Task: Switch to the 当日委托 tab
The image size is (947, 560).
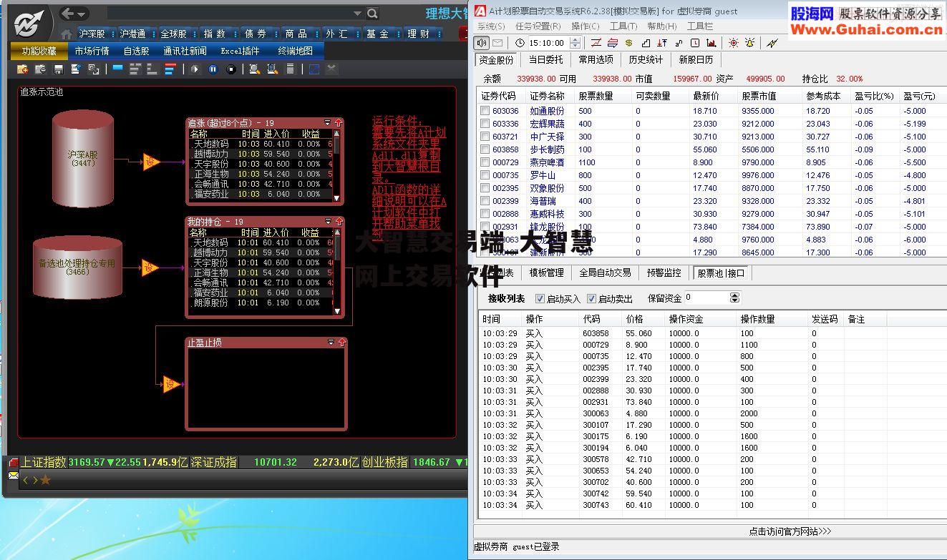Action: click(x=545, y=60)
